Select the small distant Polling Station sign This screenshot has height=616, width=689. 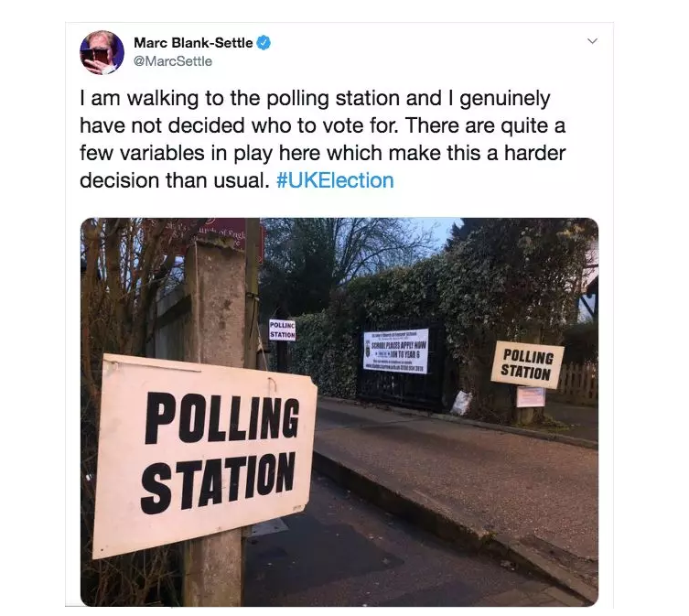282,330
